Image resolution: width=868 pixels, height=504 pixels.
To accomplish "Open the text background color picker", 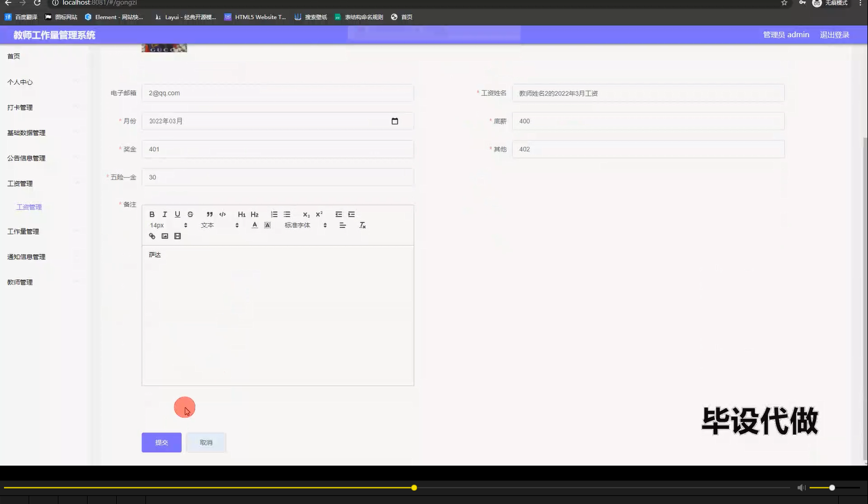I will 267,225.
